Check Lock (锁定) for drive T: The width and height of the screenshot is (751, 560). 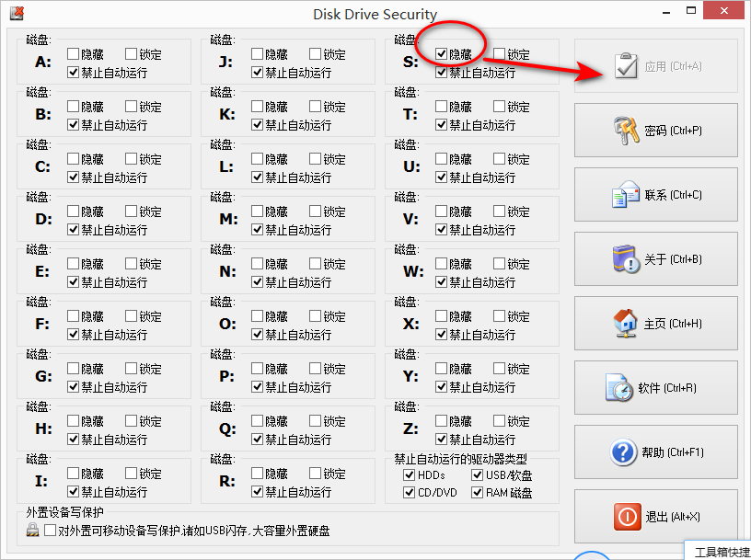499,107
